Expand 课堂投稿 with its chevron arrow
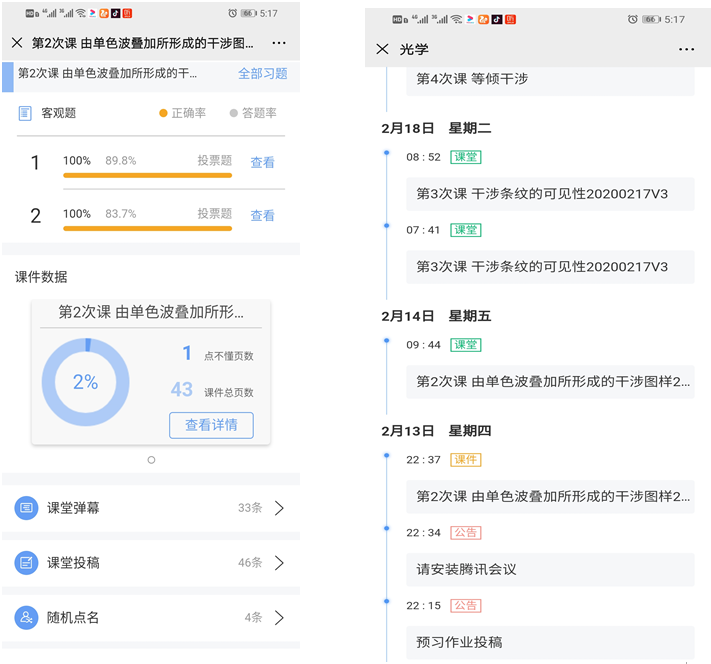Viewport: 711px width, 664px height. [279, 563]
